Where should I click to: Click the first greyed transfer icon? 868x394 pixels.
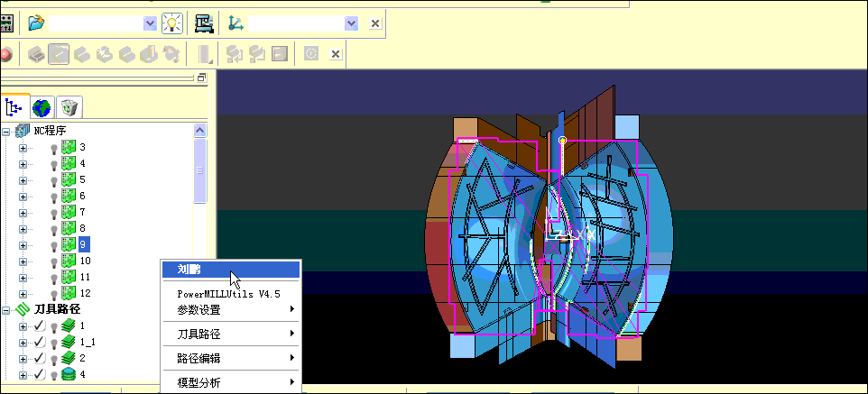tap(235, 54)
